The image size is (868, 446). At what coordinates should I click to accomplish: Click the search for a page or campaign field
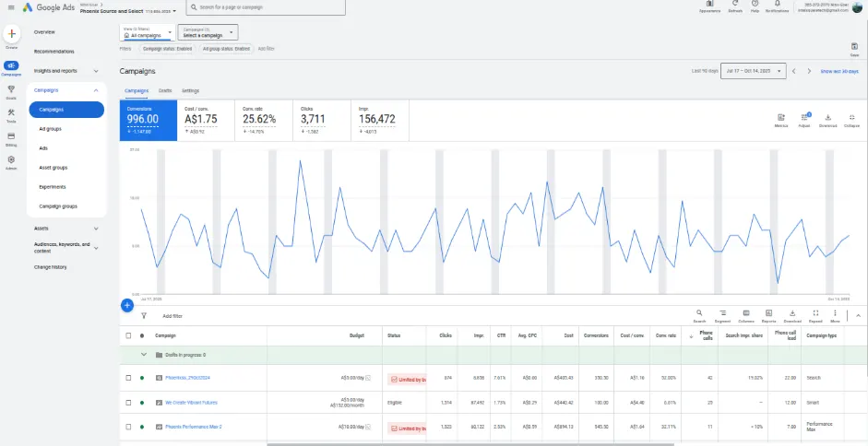(265, 7)
